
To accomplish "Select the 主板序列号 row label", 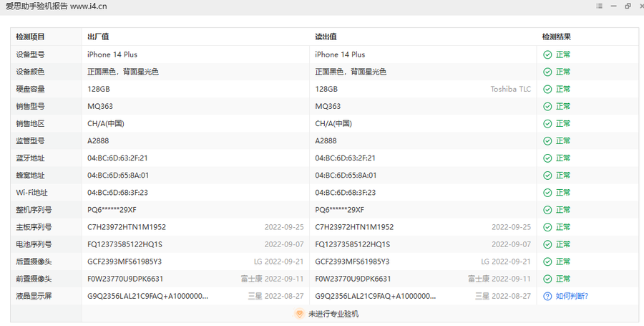I will pos(34,227).
